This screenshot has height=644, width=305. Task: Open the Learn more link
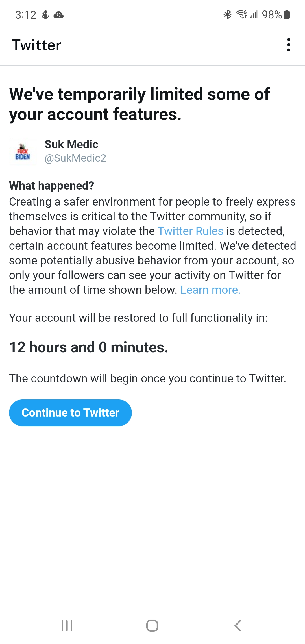tap(210, 290)
